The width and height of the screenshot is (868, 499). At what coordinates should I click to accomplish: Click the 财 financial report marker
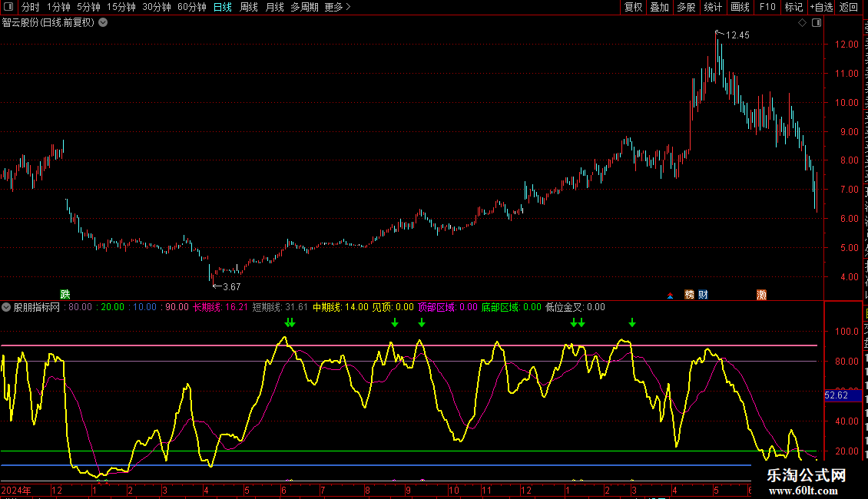click(703, 294)
